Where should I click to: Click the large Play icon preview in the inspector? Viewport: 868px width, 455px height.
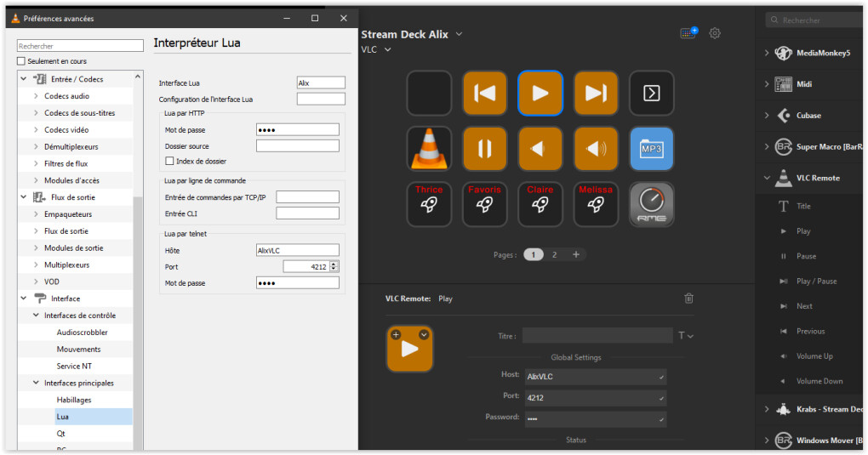(x=409, y=349)
